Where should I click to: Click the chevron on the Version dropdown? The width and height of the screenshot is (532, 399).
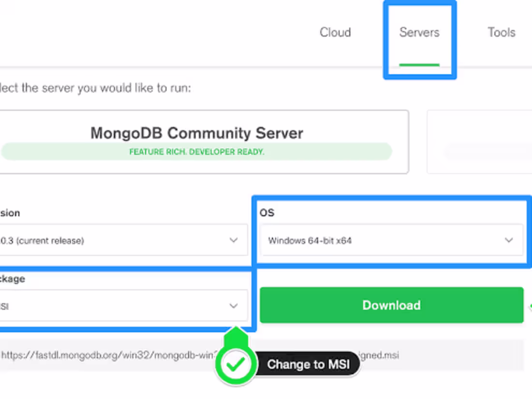coord(234,240)
